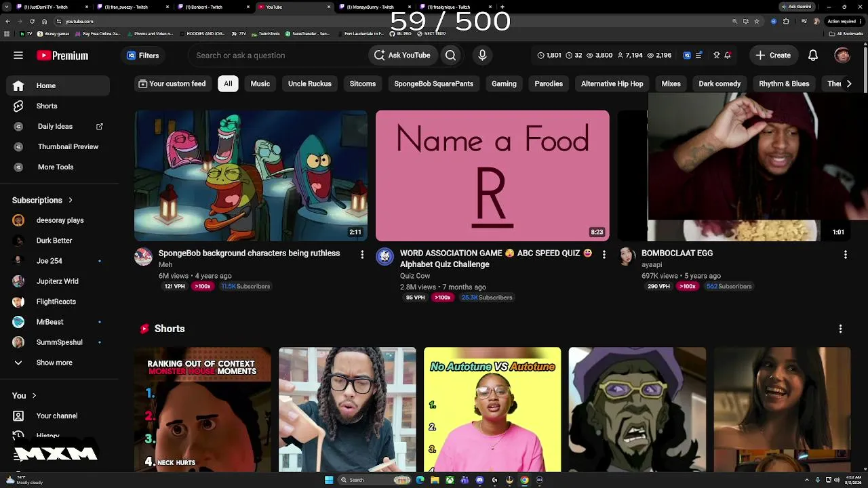This screenshot has width=868, height=488.
Task: Open the SpongeBob background characters video title
Action: pyautogui.click(x=249, y=253)
